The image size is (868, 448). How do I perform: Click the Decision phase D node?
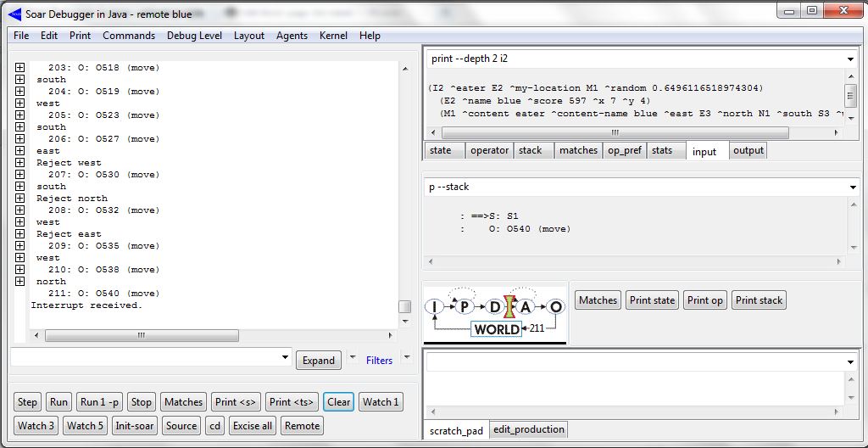point(494,307)
